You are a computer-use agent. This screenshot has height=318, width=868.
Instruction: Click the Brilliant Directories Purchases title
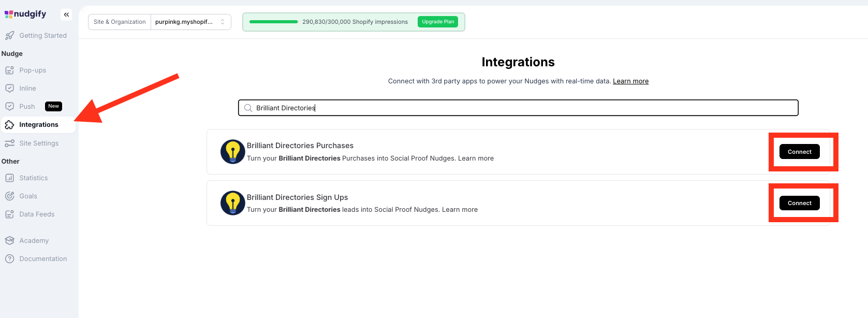pos(300,146)
